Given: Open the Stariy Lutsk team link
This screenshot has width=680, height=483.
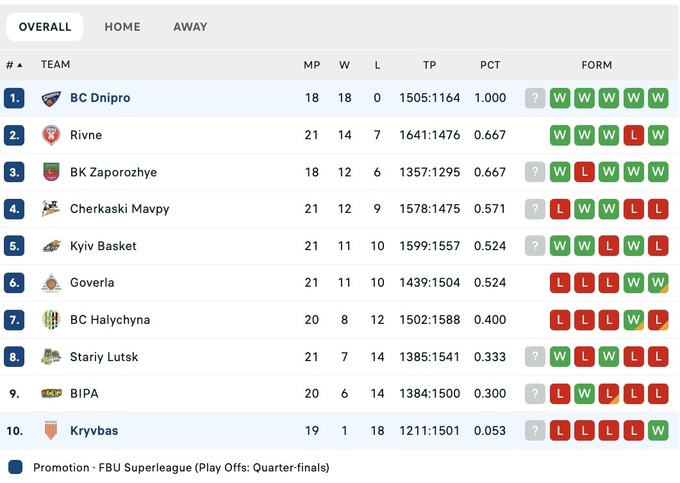Looking at the screenshot, I should coord(104,357).
